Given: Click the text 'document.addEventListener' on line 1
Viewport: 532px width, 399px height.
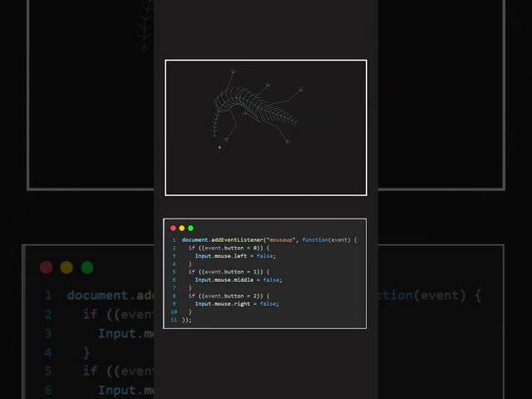Looking at the screenshot, I should click(222, 240).
